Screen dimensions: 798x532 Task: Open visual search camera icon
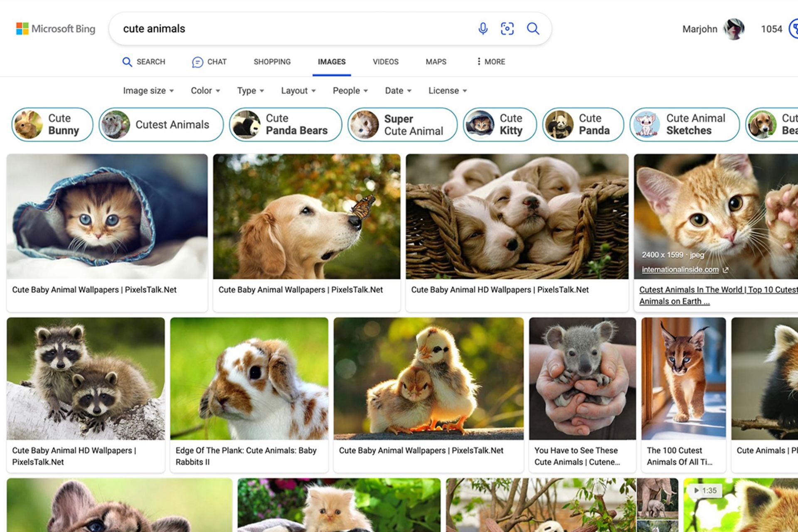coord(507,29)
